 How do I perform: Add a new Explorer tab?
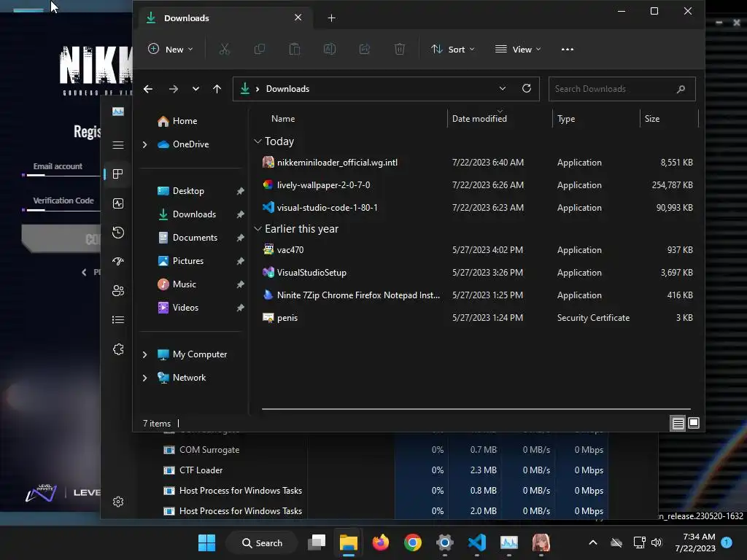tap(332, 18)
